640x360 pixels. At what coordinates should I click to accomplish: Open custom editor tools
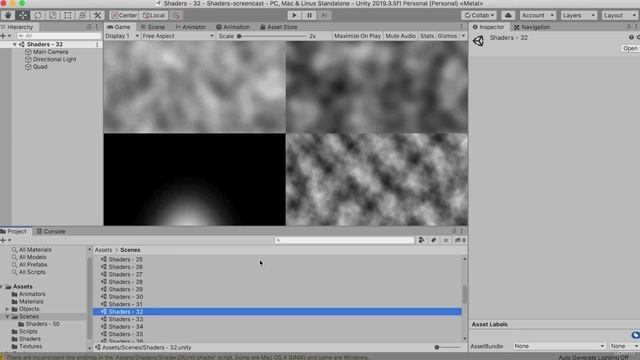click(98, 15)
